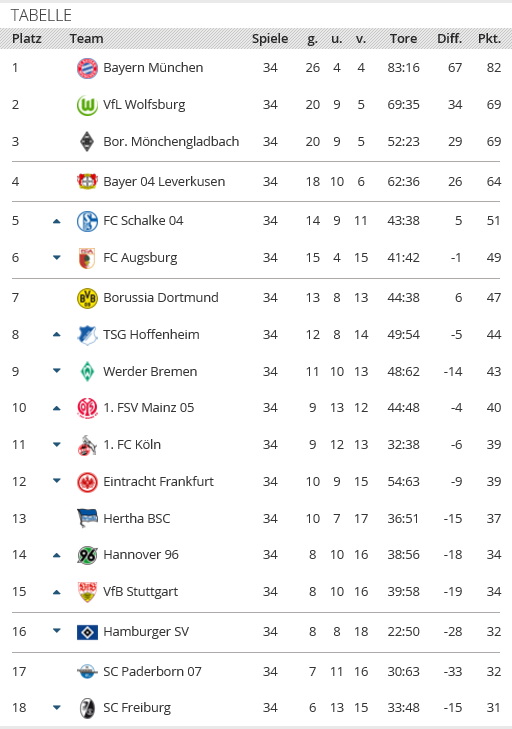
Task: Click the Bayer 04 Leverkusen crest
Action: (87, 181)
